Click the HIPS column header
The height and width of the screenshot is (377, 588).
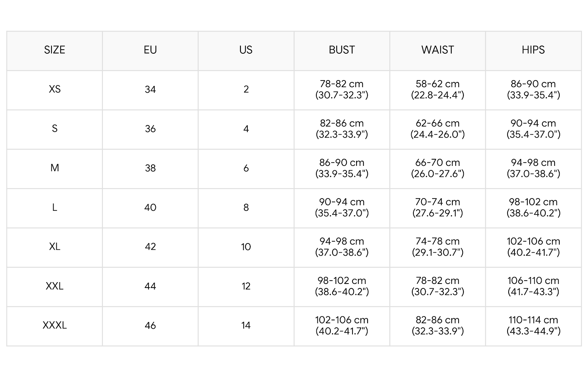[x=533, y=50]
